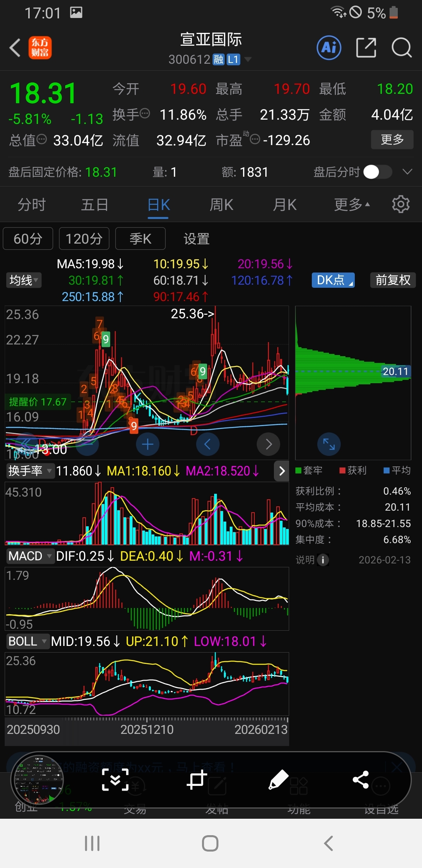Select the 日K tab
The image size is (422, 868).
[159, 204]
